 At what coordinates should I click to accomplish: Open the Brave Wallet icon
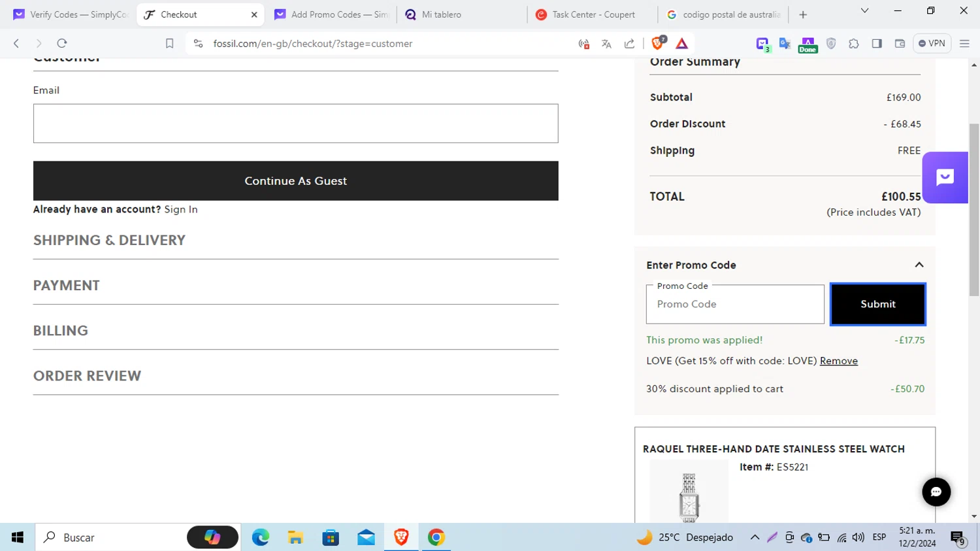coord(900,44)
